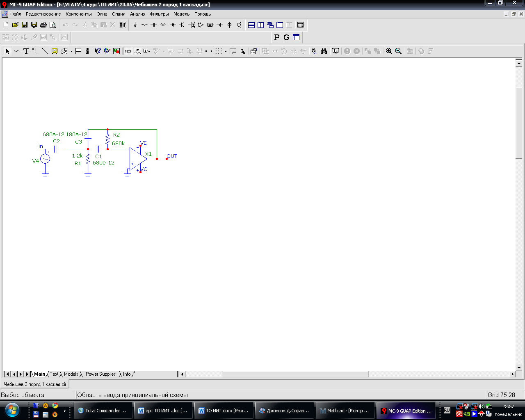
Task: Print the schematic
Action: [43, 25]
